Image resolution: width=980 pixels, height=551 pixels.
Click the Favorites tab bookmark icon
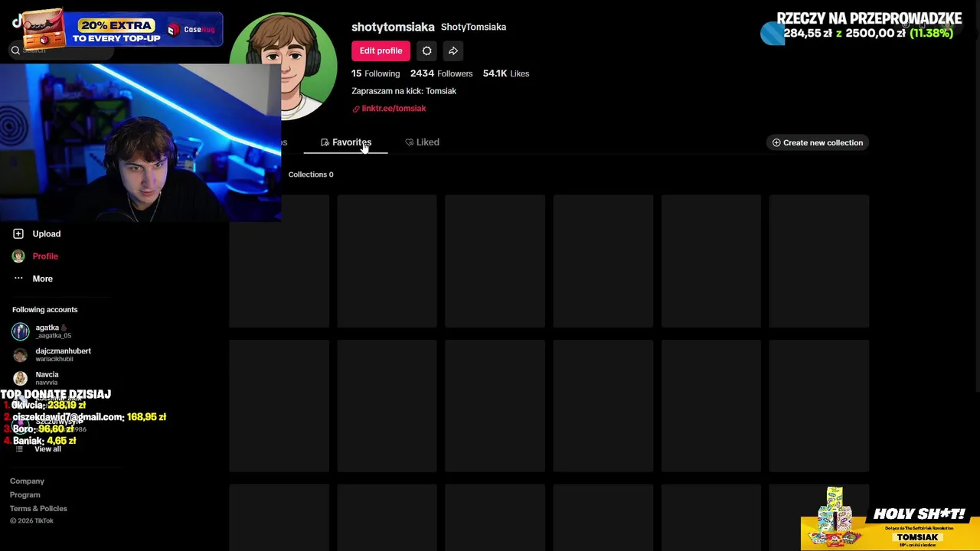pos(325,142)
